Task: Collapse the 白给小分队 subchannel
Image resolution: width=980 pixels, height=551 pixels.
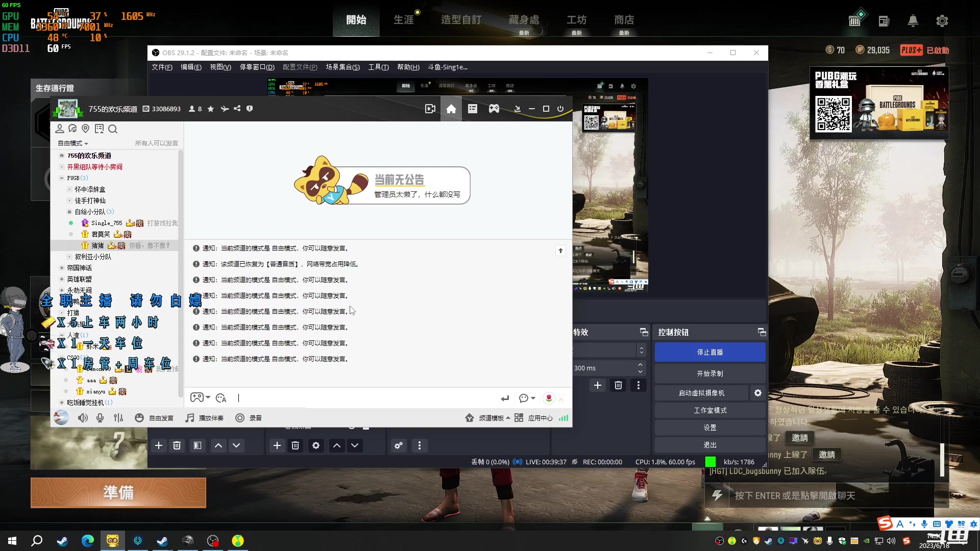Action: coord(69,212)
